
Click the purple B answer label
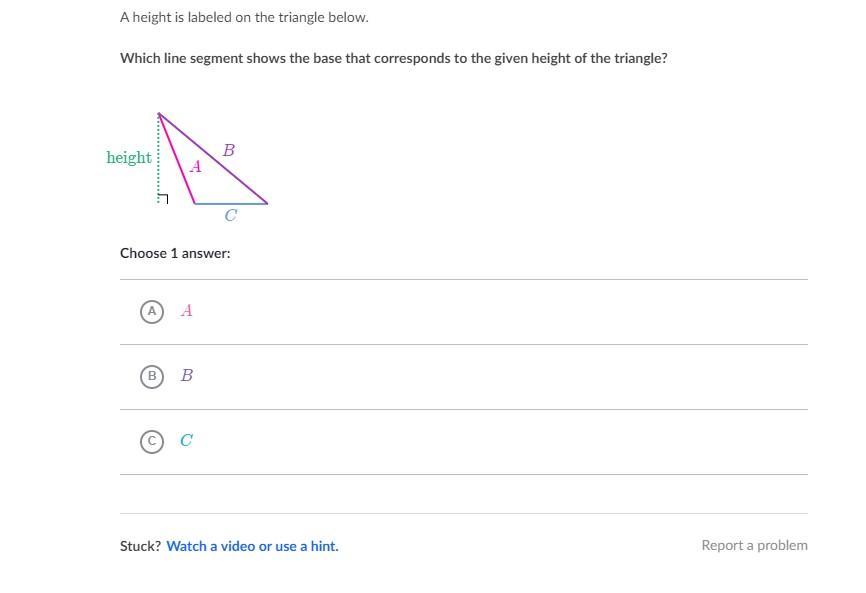[186, 376]
